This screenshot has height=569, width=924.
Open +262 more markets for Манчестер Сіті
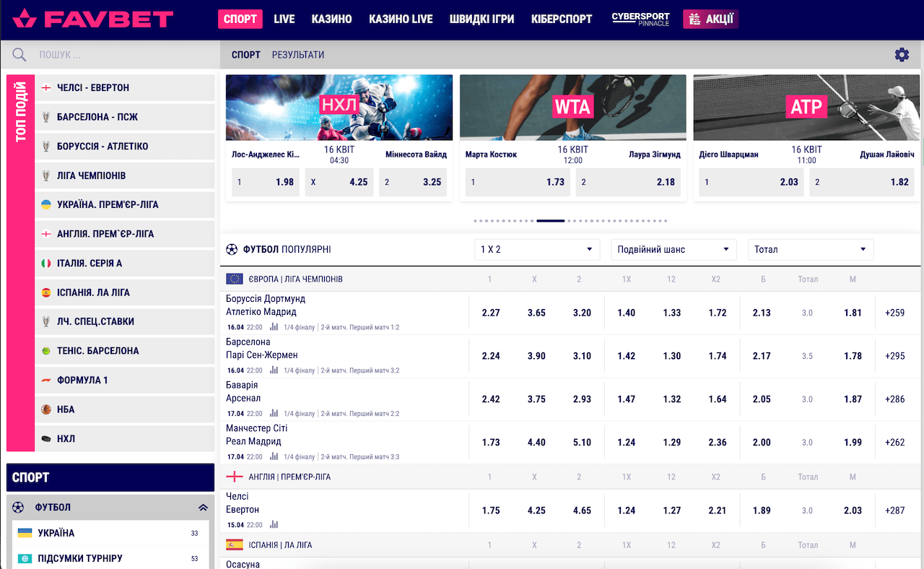[894, 443]
